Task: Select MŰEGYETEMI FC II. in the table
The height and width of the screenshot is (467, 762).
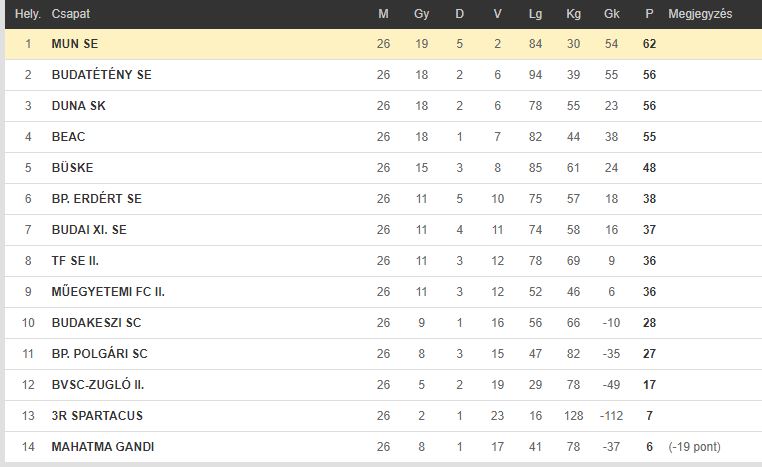Action: point(108,292)
